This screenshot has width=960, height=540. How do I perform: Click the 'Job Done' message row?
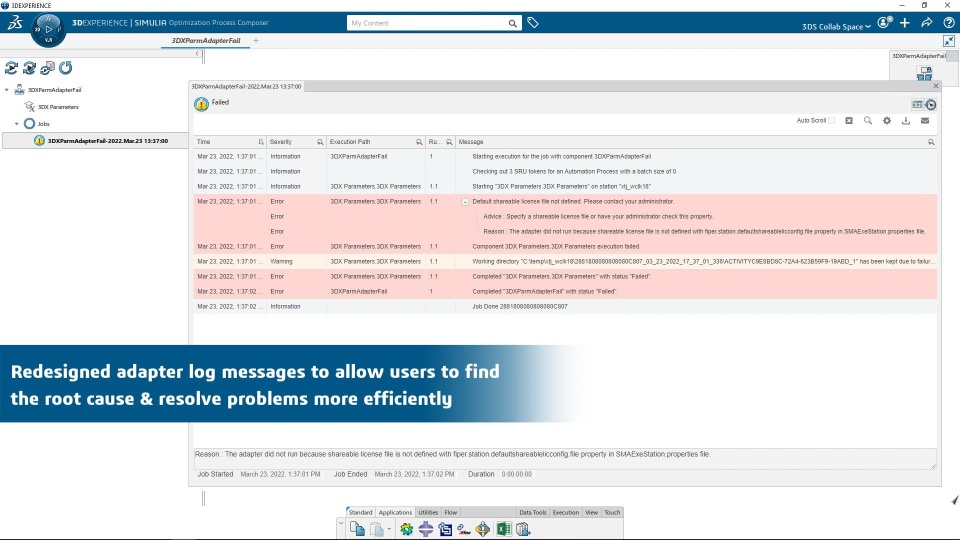[x=565, y=307]
